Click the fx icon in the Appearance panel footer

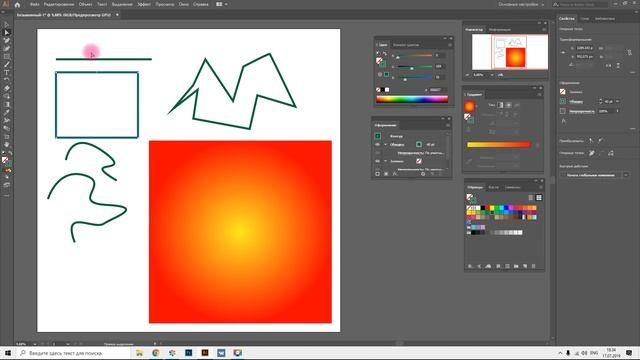[395, 174]
